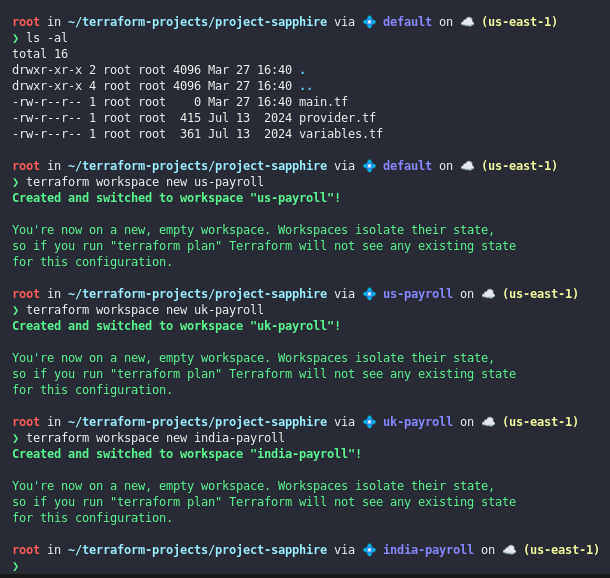
Task: Click the Terraform icon beside india-payroll prompt
Action: (x=369, y=550)
